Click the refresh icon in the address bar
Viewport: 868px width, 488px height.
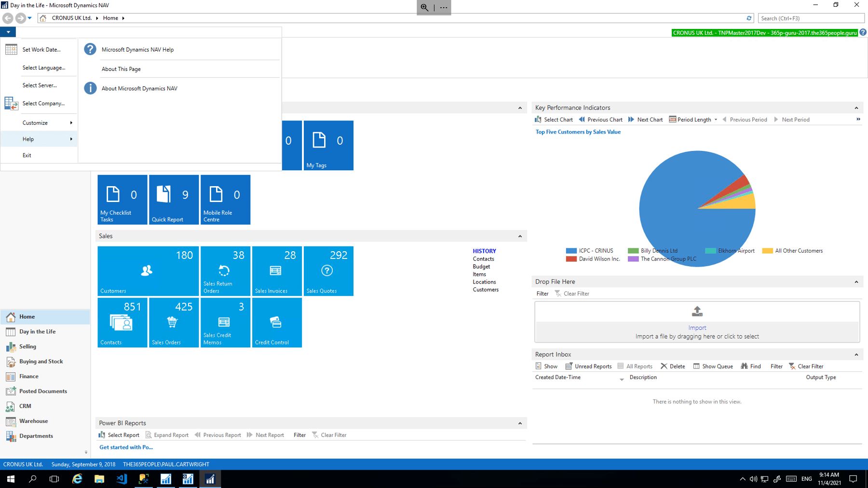(749, 18)
